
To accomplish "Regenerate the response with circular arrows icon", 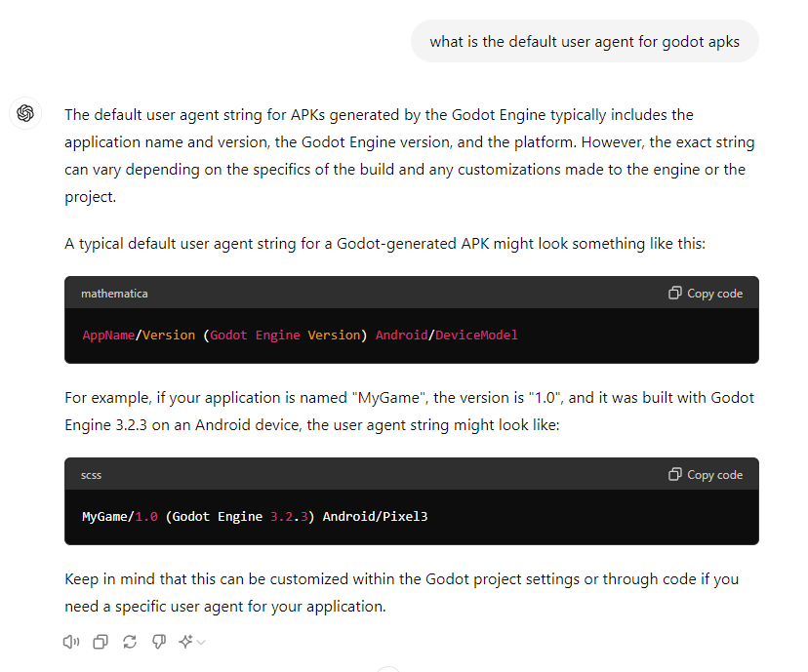I will (x=130, y=642).
